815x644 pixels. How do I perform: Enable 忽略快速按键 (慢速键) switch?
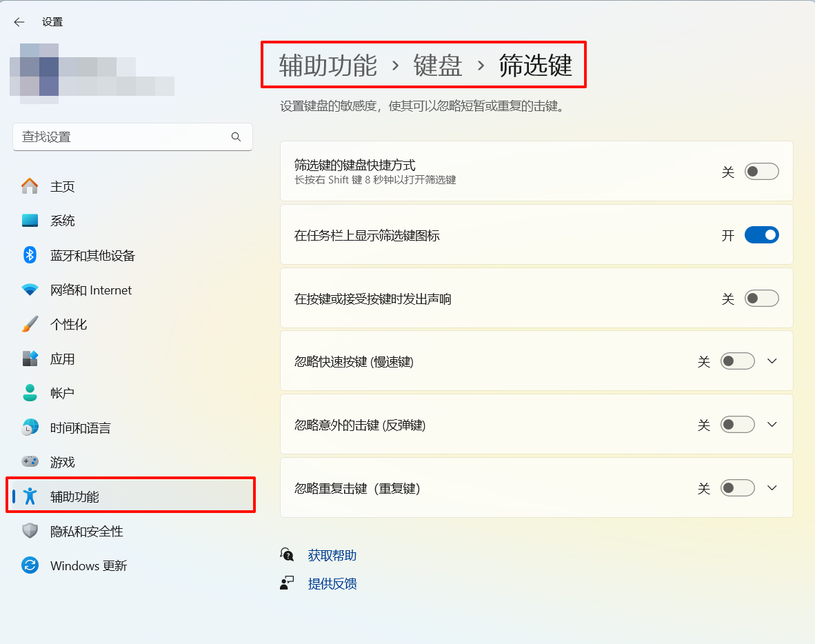(x=737, y=361)
